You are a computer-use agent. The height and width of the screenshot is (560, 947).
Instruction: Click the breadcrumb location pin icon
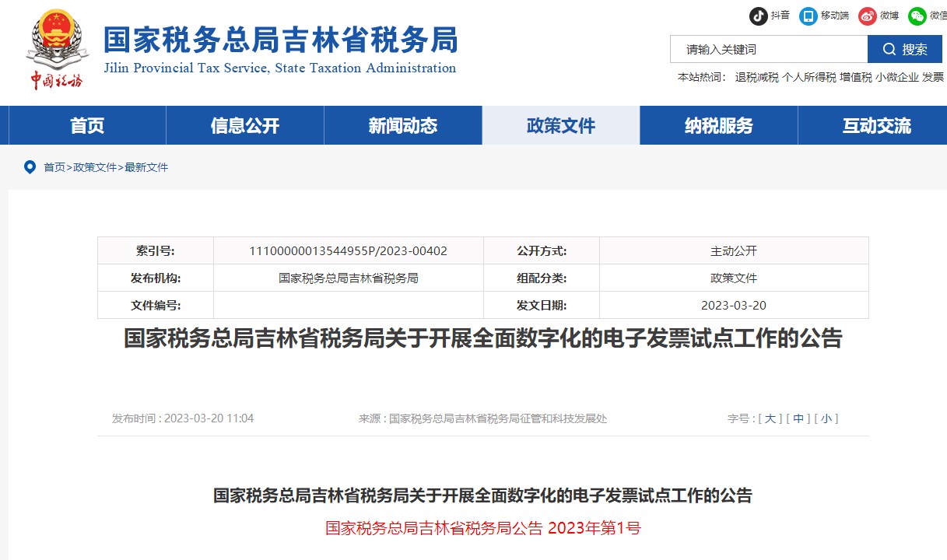[x=30, y=167]
